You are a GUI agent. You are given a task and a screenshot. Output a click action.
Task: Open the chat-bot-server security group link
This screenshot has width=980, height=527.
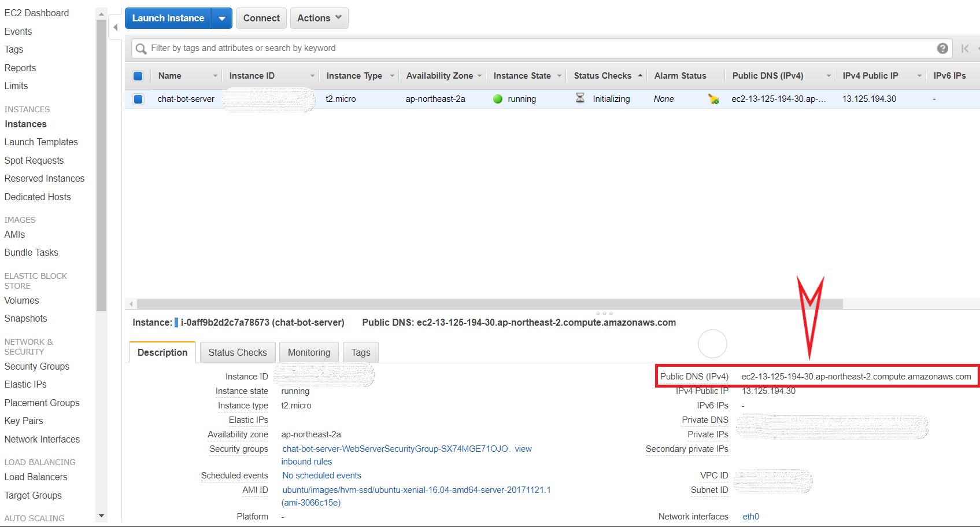[x=395, y=449]
